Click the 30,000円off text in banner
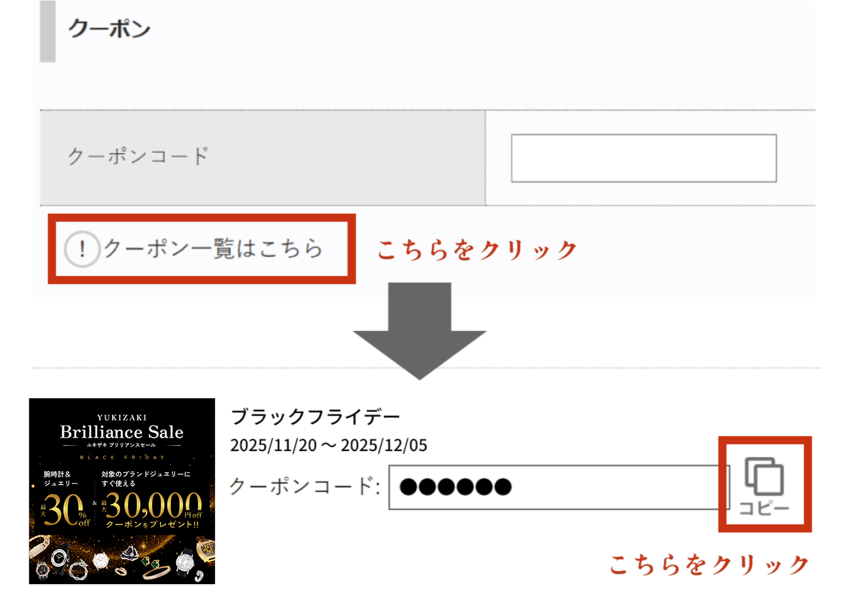868x610 pixels. point(155,505)
